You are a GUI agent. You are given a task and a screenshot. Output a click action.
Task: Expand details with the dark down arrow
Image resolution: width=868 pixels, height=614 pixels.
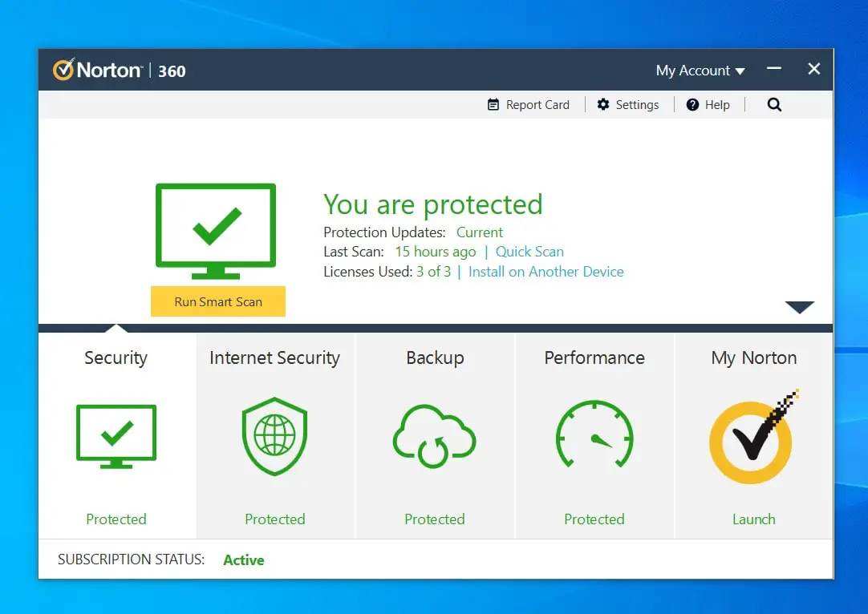[800, 308]
